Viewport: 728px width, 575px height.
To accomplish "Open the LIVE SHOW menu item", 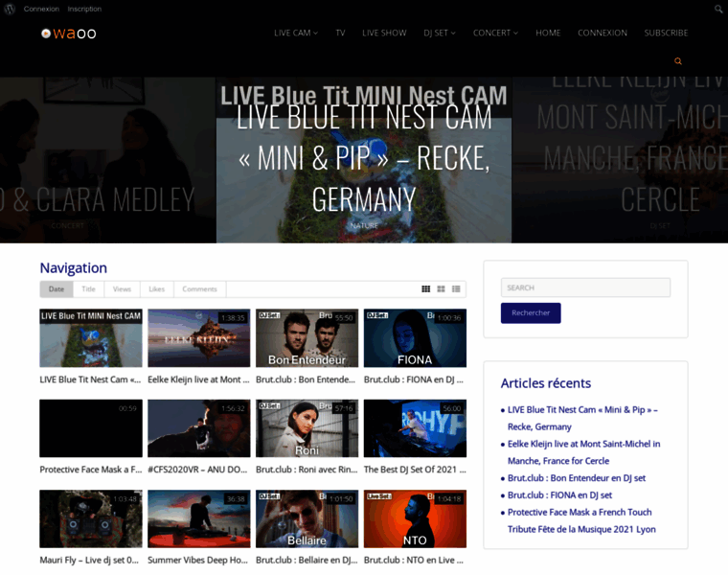I will [x=384, y=33].
